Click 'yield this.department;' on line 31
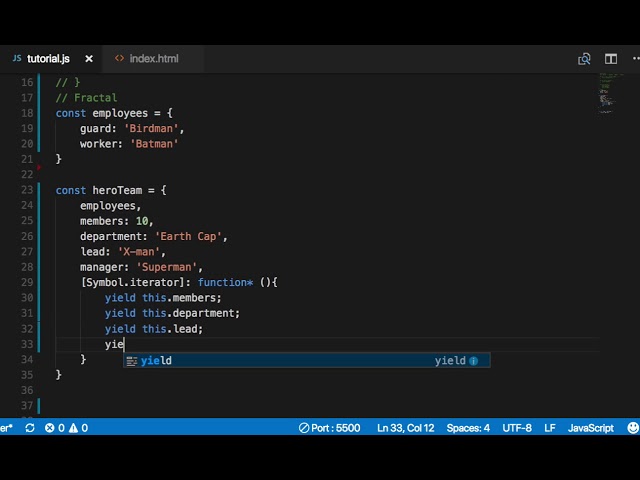 (172, 313)
